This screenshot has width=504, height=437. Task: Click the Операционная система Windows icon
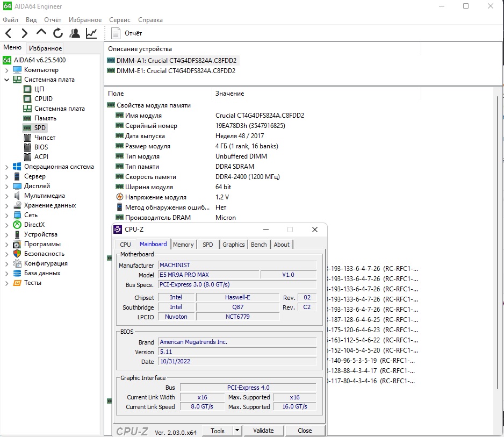17,167
